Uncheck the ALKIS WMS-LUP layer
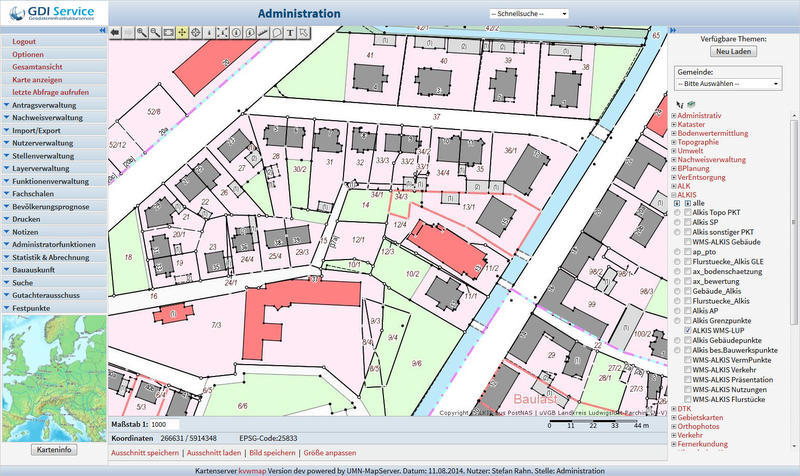 pyautogui.click(x=687, y=330)
